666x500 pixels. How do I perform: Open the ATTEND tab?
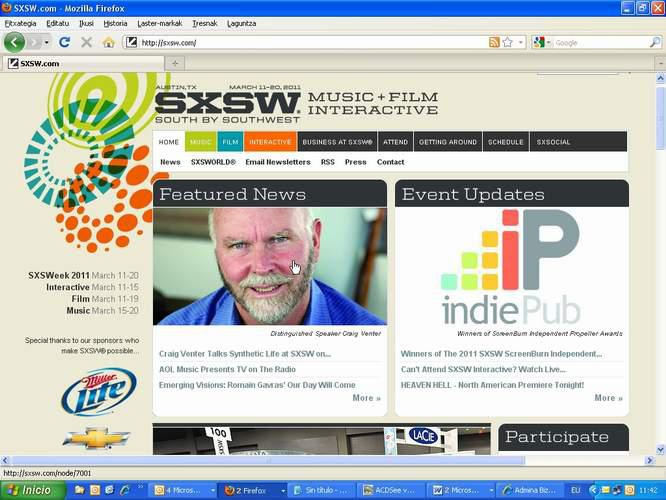(395, 142)
